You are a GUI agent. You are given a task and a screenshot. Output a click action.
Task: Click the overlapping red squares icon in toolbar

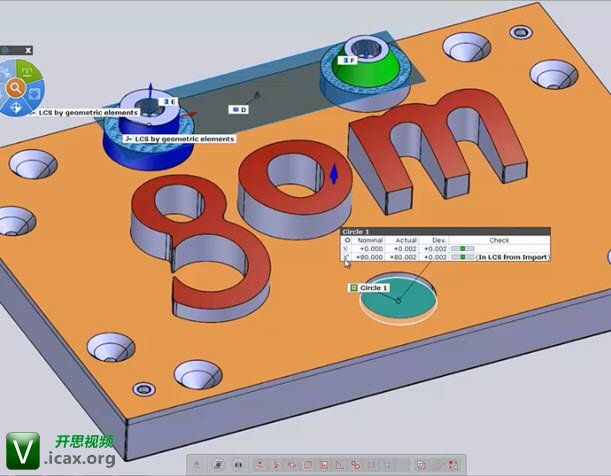(421, 465)
